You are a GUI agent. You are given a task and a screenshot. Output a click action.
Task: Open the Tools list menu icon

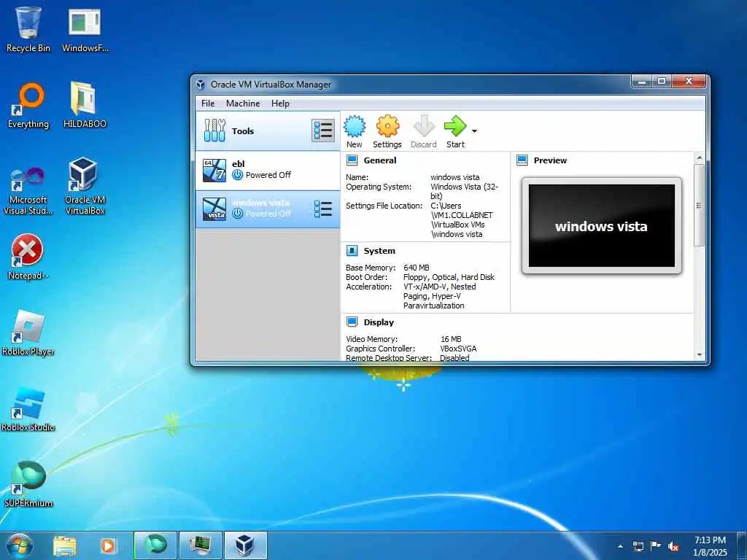coord(323,131)
